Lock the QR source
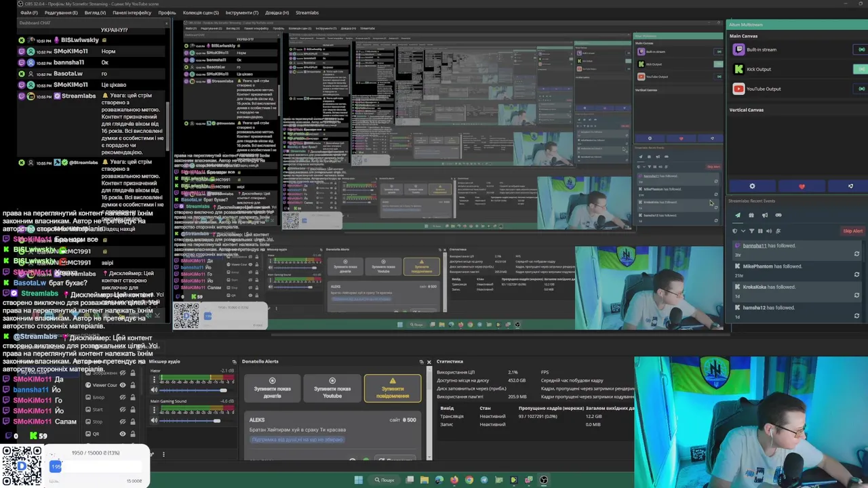The height and width of the screenshot is (488, 868). tap(132, 434)
